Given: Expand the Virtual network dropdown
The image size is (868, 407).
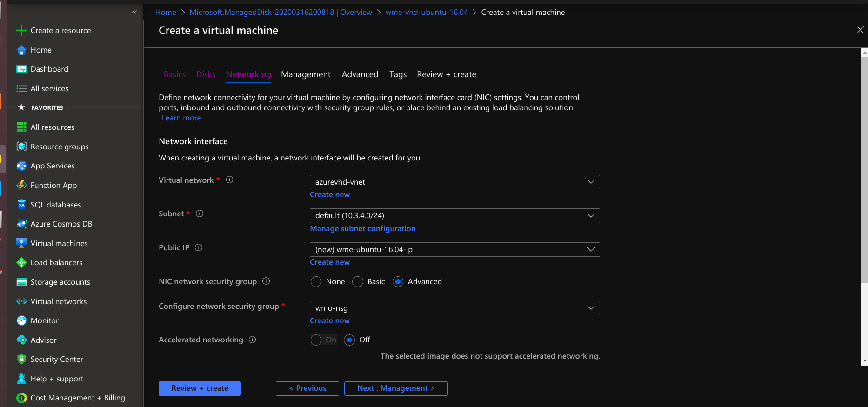Looking at the screenshot, I should [x=454, y=182].
